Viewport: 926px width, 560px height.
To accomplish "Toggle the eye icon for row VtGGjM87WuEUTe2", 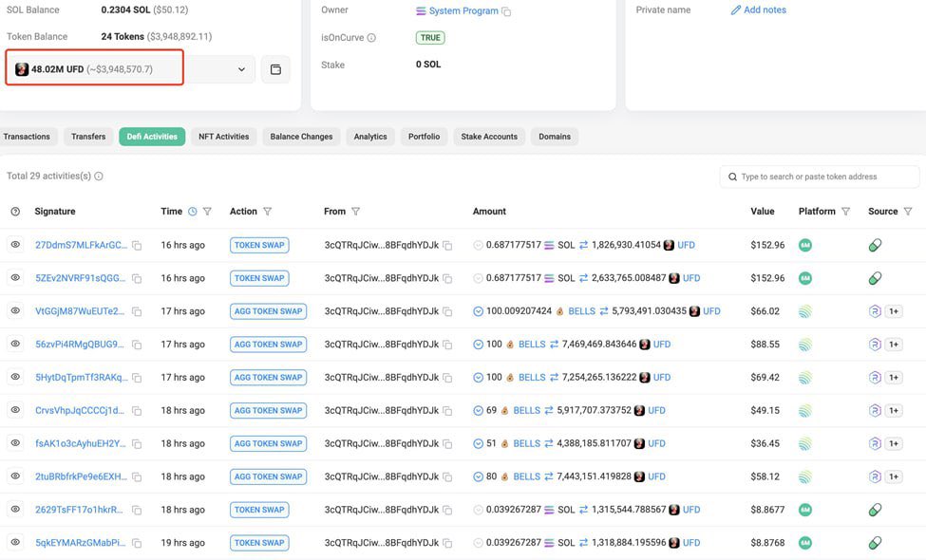I will coord(15,310).
